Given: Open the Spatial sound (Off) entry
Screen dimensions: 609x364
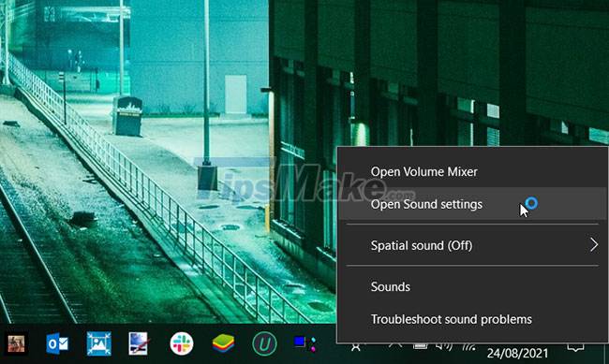Looking at the screenshot, I should pos(472,245).
